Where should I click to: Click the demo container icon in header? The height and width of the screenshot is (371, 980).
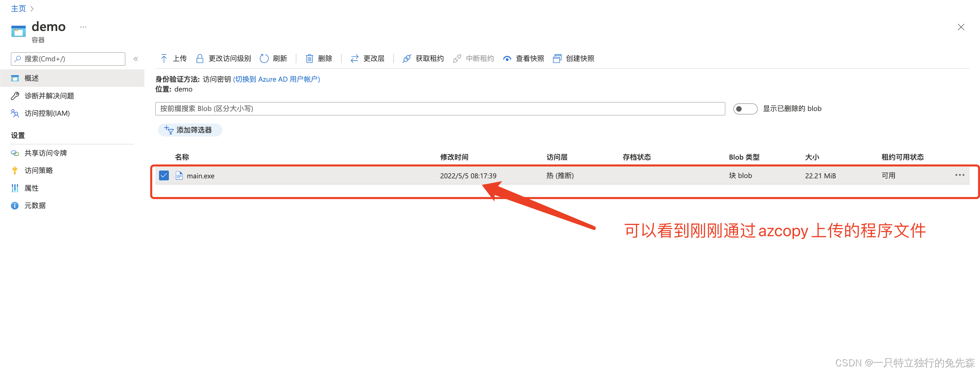(x=18, y=31)
